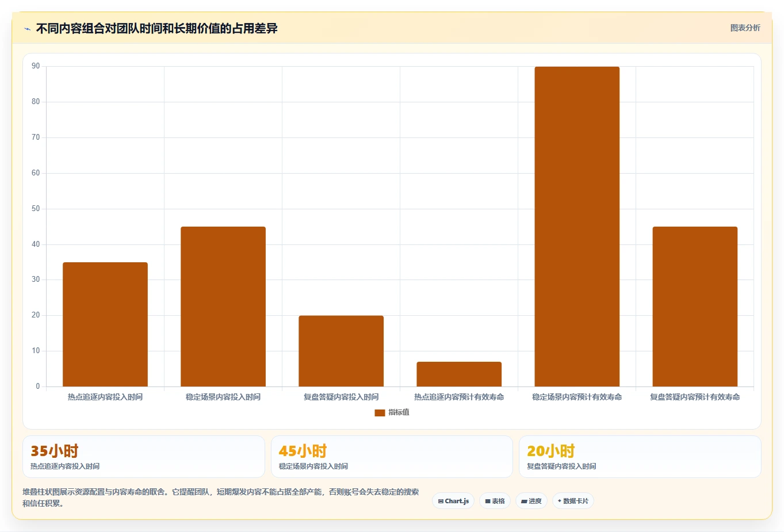
Task: Click the description paragraph starting 堆叠柱状图展示
Action: click(x=221, y=497)
